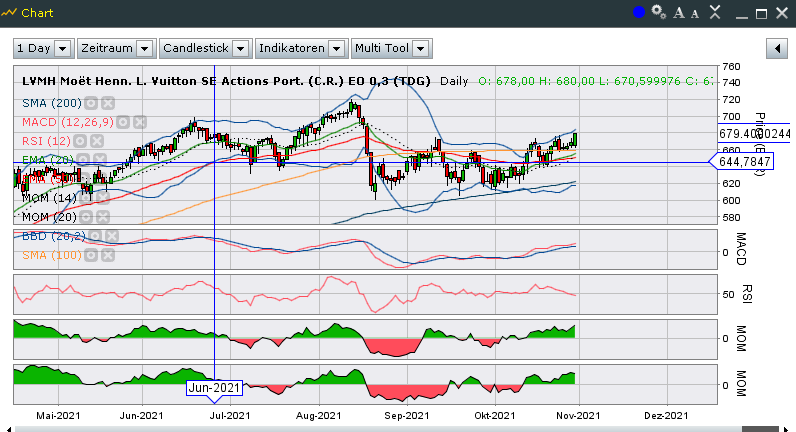Click the MOM (20) legend label
This screenshot has width=796, height=432.
coord(49,217)
